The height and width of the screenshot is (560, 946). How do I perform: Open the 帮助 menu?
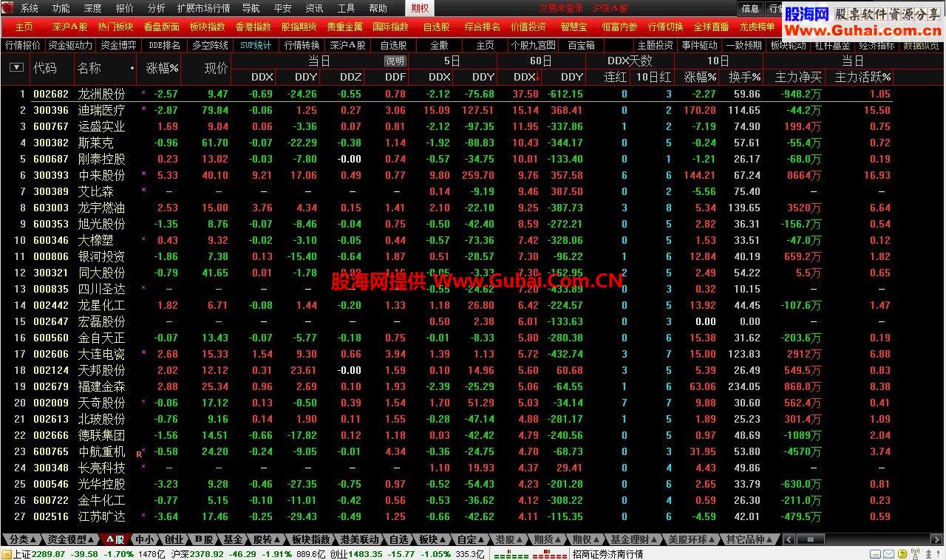coord(378,9)
